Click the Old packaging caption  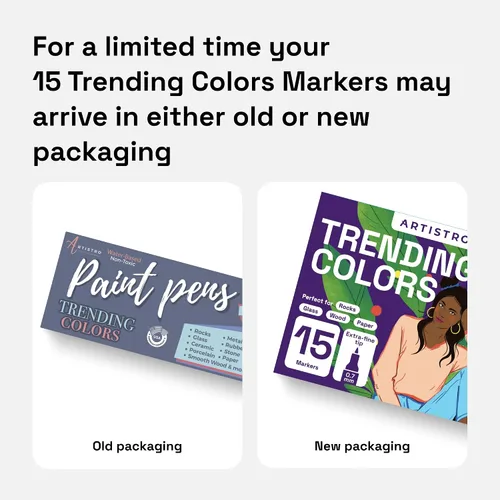click(x=137, y=446)
